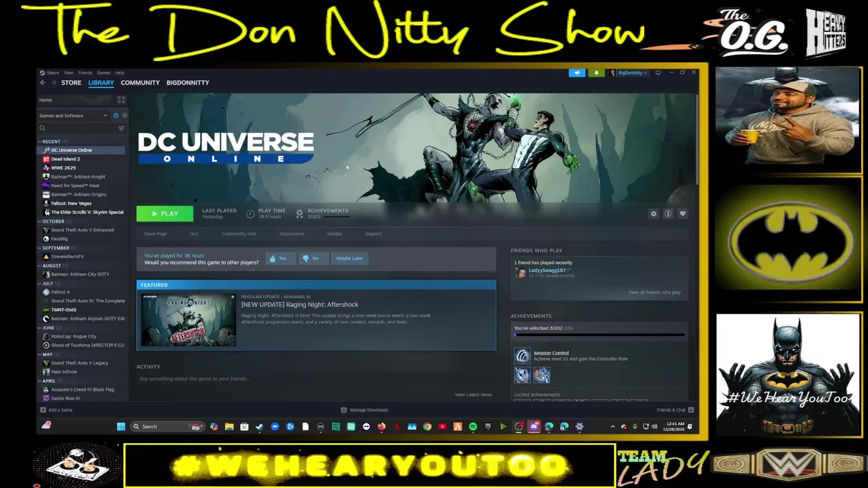Image resolution: width=868 pixels, height=488 pixels.
Task: Switch to the COMMUNITY tab
Action: [140, 83]
